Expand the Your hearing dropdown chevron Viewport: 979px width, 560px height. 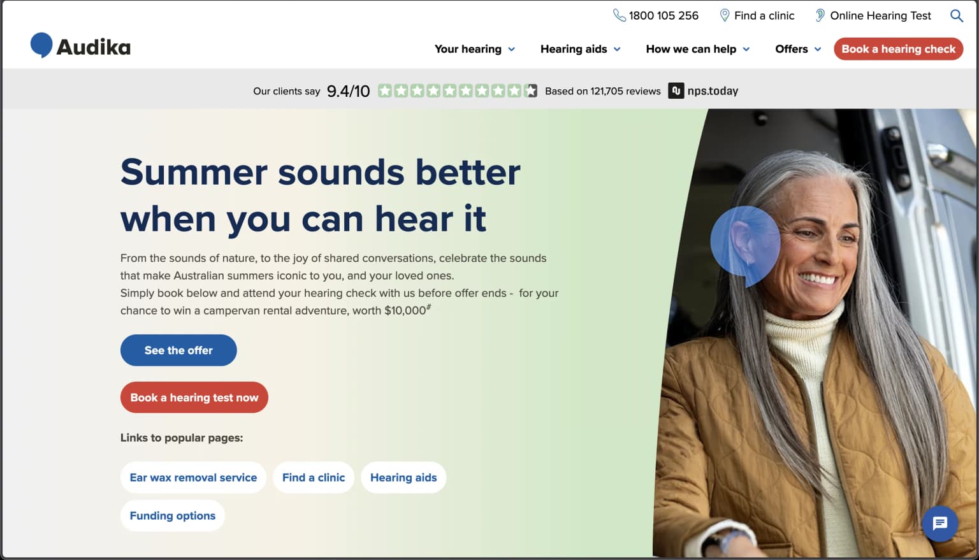[511, 49]
